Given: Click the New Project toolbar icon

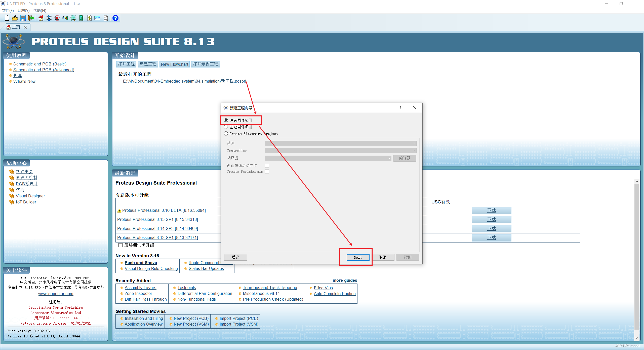Looking at the screenshot, I should (x=7, y=18).
